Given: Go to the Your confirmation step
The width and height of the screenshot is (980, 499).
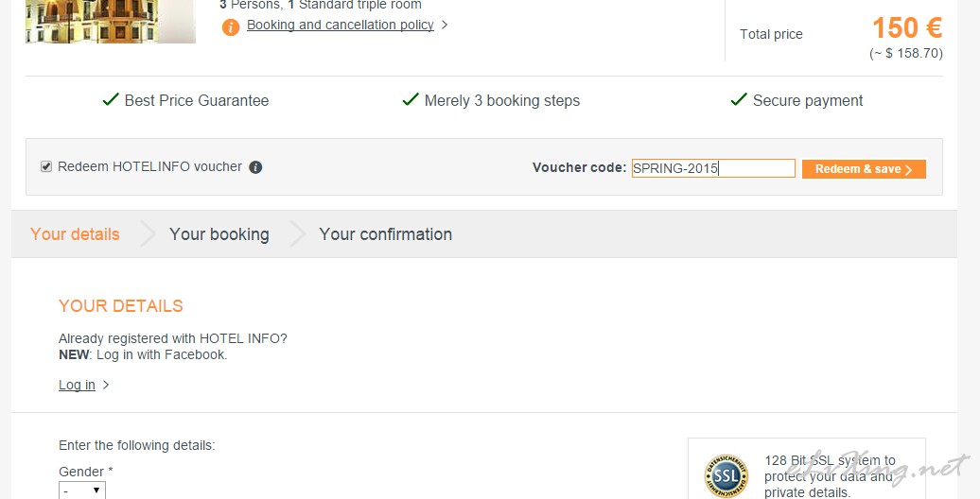Looking at the screenshot, I should point(386,234).
